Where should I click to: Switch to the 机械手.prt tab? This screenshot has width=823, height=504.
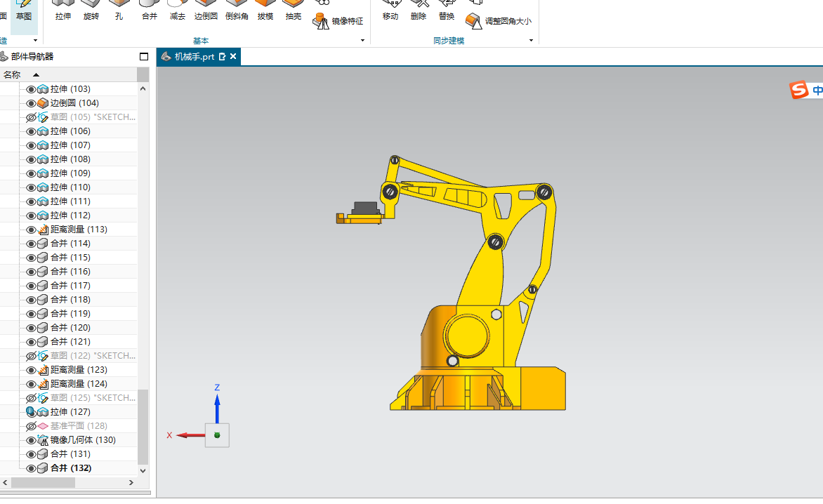click(195, 57)
